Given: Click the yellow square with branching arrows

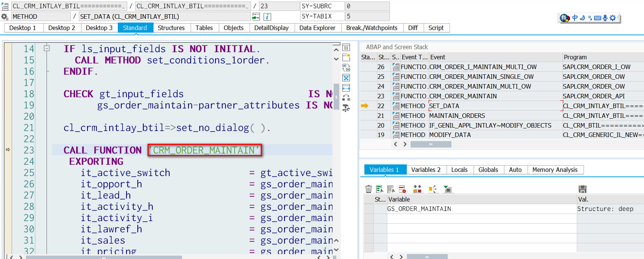Looking at the screenshot, I should pyautogui.click(x=432, y=189).
